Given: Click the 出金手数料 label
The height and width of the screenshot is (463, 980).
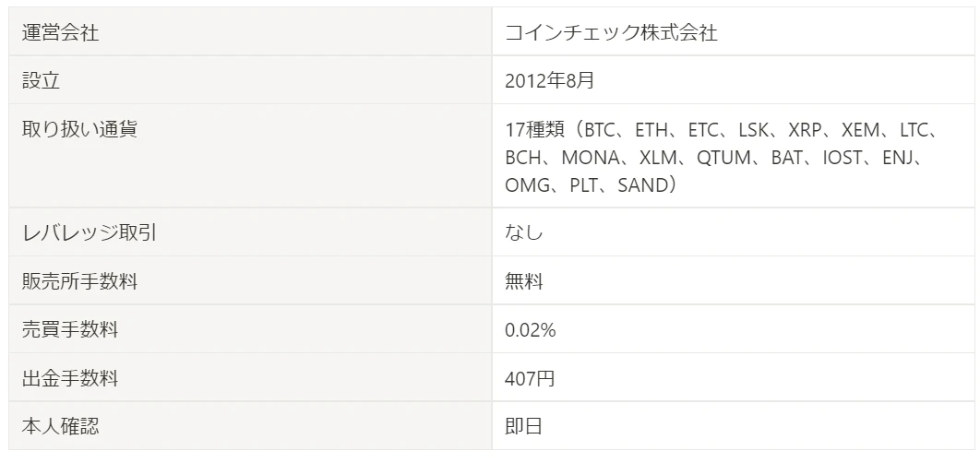Looking at the screenshot, I should [x=70, y=378].
